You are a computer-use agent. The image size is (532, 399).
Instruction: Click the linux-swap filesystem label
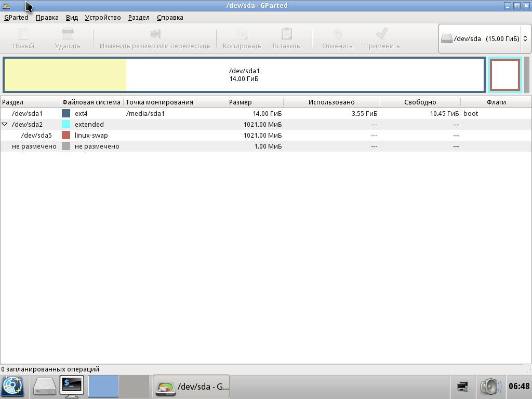point(91,136)
